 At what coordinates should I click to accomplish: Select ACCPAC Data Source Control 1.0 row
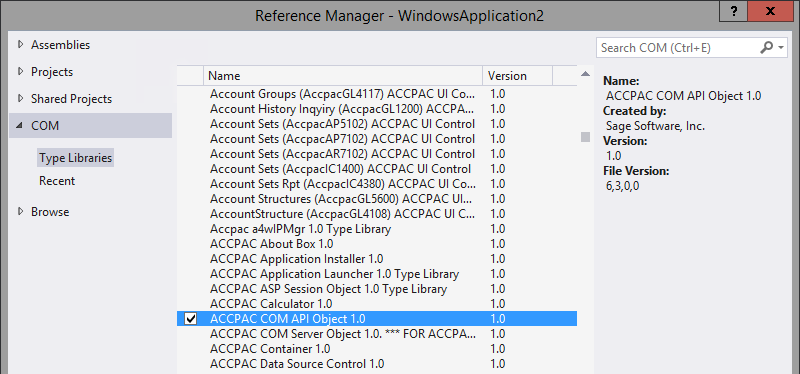tap(377, 364)
